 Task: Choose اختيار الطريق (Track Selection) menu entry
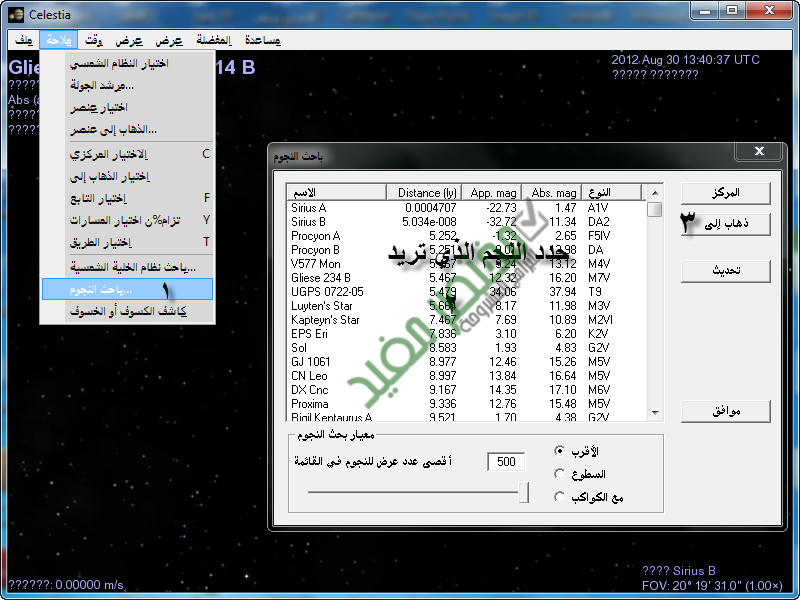(127, 242)
